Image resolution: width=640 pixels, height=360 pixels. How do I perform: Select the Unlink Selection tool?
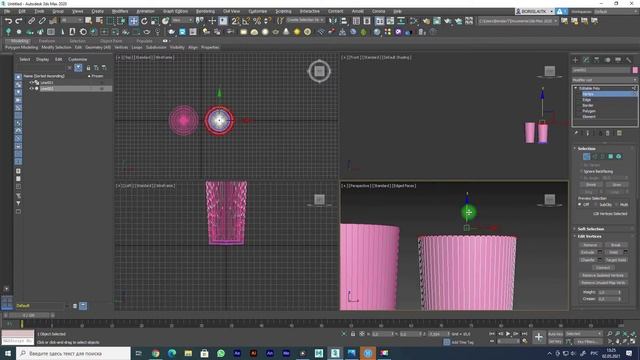pyautogui.click(x=42, y=20)
